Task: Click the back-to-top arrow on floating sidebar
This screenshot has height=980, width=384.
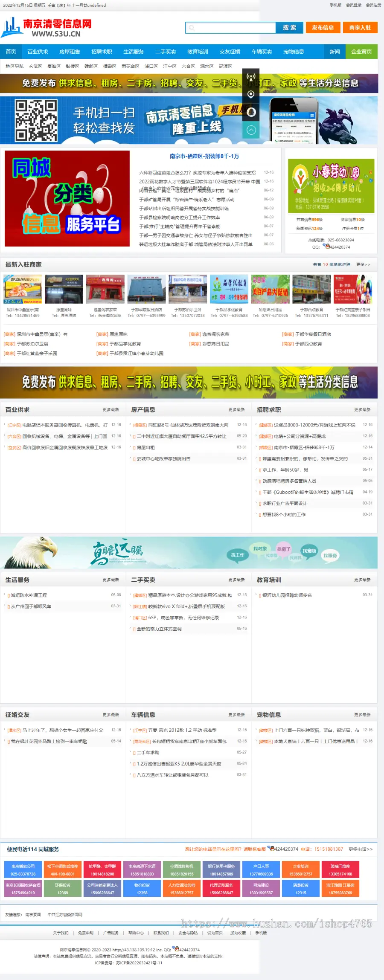Action: (x=251, y=130)
